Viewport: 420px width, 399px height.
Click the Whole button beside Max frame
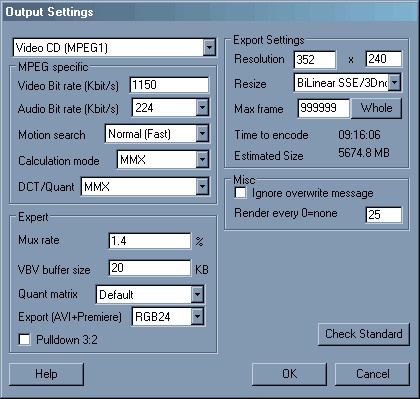pos(377,108)
